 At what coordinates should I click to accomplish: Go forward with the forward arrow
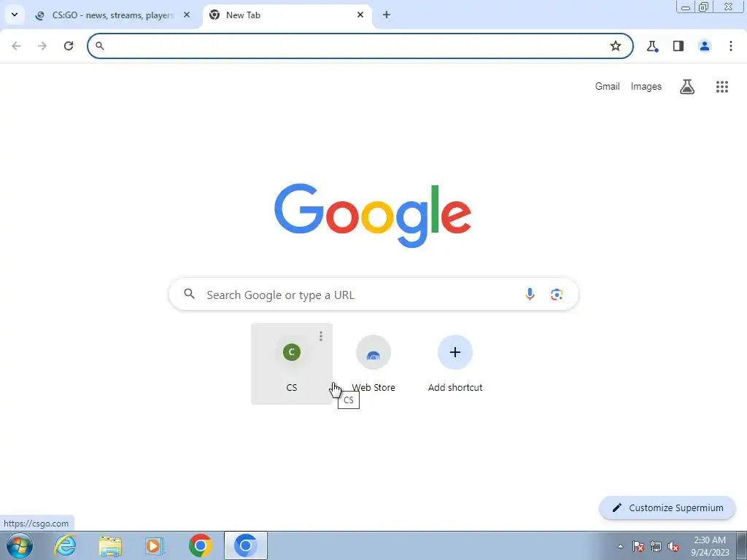coord(42,46)
